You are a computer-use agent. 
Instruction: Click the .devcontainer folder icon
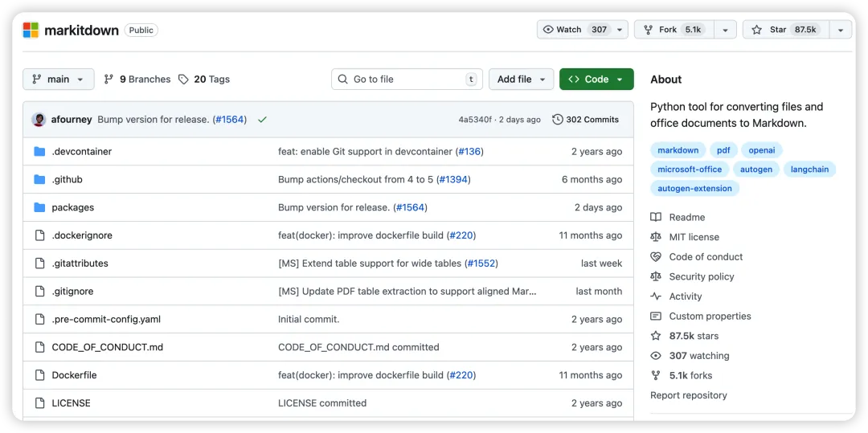[39, 152]
